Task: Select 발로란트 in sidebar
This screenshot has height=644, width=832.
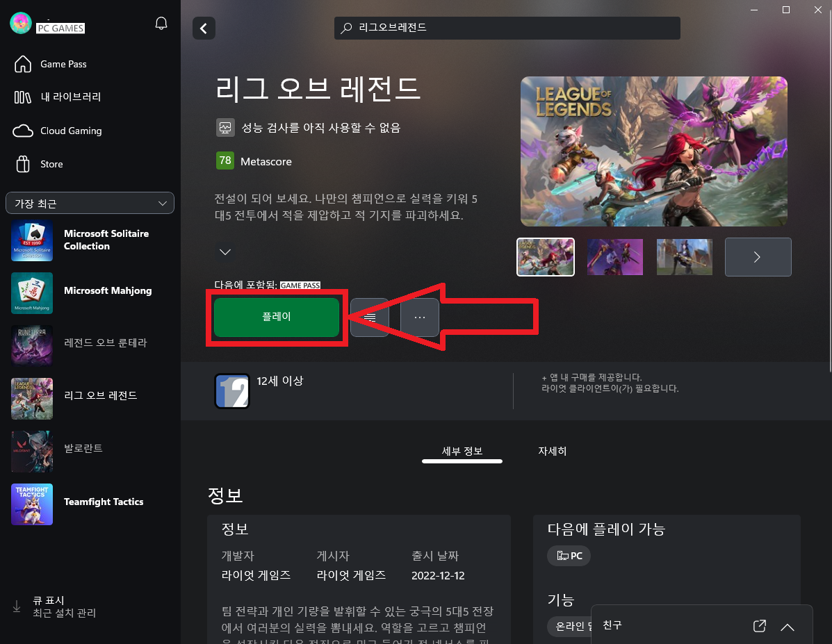Action: tap(90, 451)
